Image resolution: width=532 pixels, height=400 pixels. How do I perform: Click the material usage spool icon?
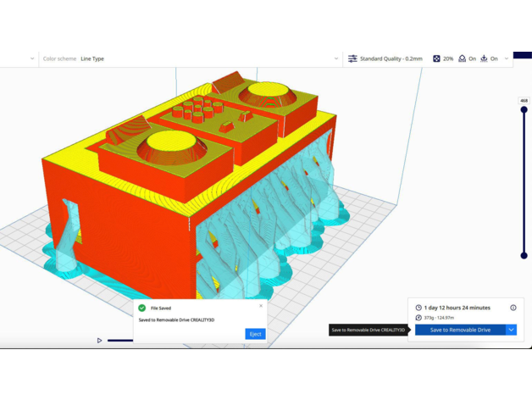click(x=418, y=318)
